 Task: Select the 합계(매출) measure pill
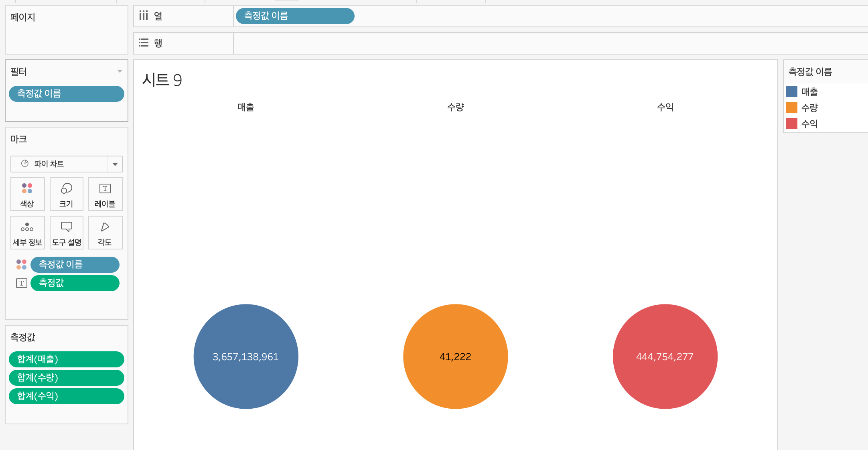coord(66,359)
